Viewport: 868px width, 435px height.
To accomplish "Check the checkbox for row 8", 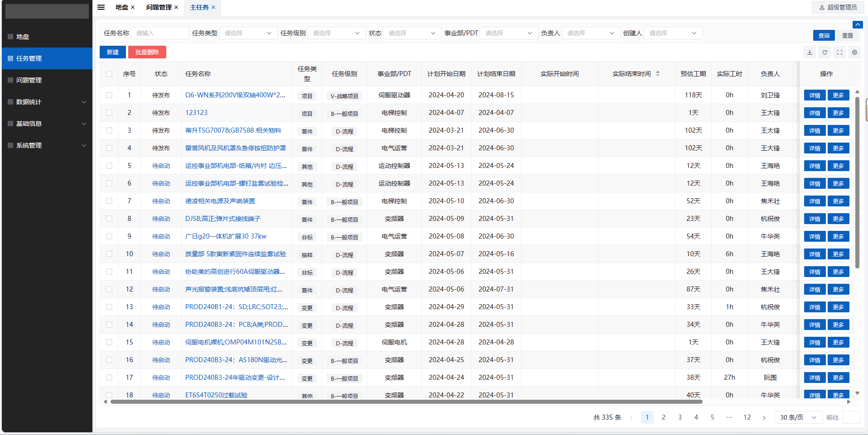I will tap(109, 219).
